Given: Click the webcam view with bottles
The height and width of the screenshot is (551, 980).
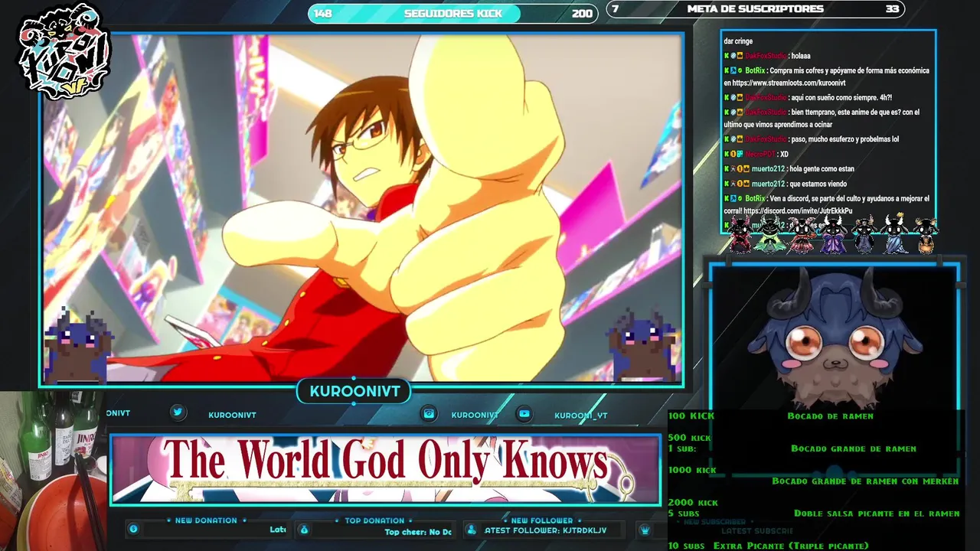Looking at the screenshot, I should (x=52, y=471).
